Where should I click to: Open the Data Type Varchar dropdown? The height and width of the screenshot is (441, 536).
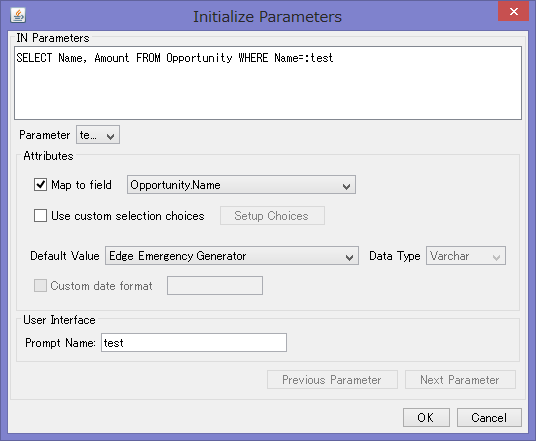click(x=466, y=256)
